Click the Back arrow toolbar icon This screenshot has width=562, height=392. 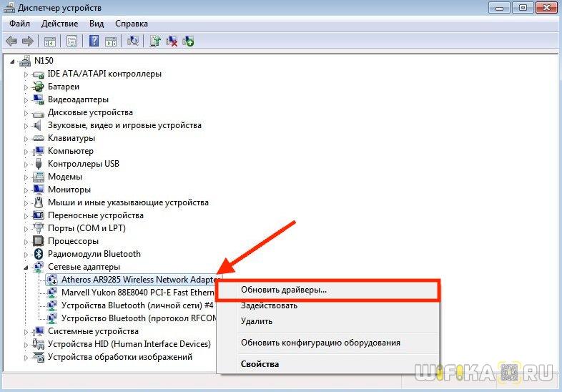click(x=11, y=41)
